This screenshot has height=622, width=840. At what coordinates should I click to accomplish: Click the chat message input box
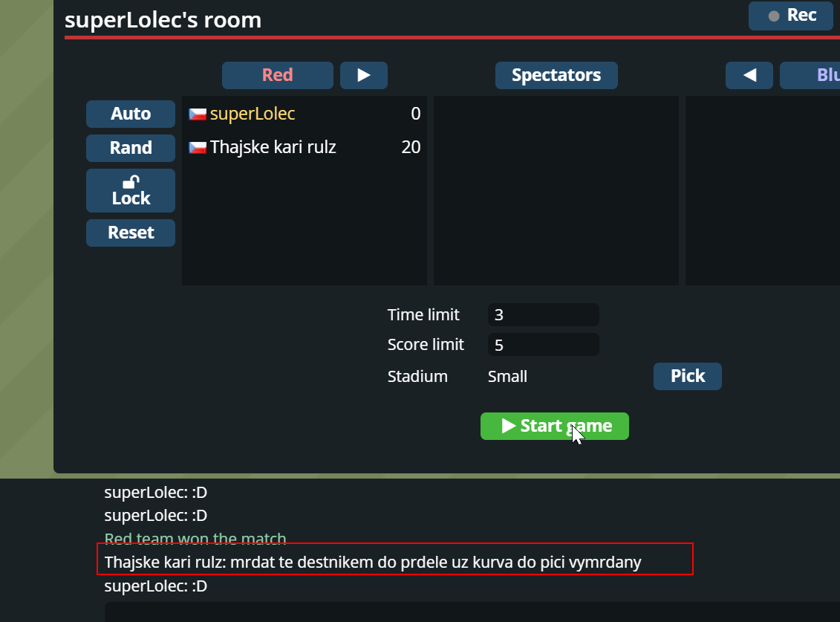(472, 612)
